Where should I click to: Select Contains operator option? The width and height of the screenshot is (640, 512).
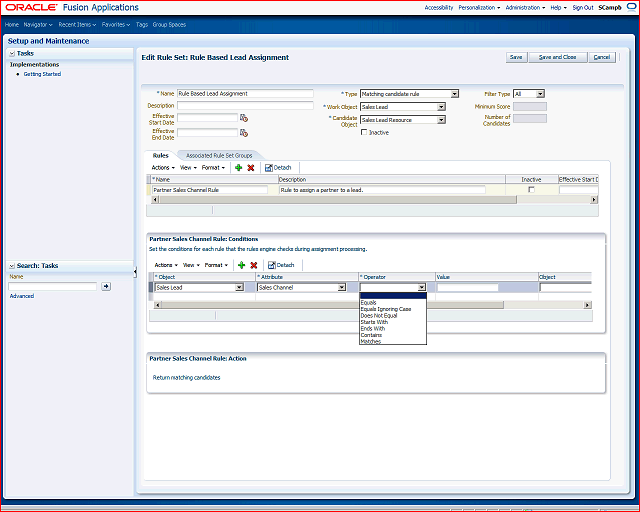coord(371,335)
